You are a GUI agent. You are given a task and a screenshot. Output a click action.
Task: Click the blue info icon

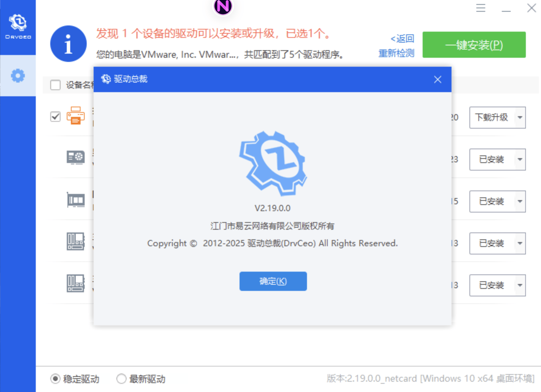[x=68, y=44]
